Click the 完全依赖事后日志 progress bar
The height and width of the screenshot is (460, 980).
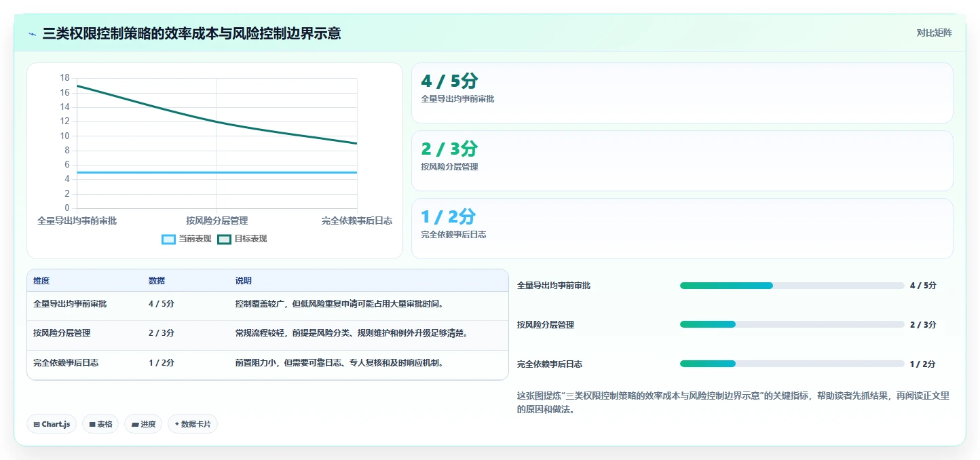click(792, 364)
